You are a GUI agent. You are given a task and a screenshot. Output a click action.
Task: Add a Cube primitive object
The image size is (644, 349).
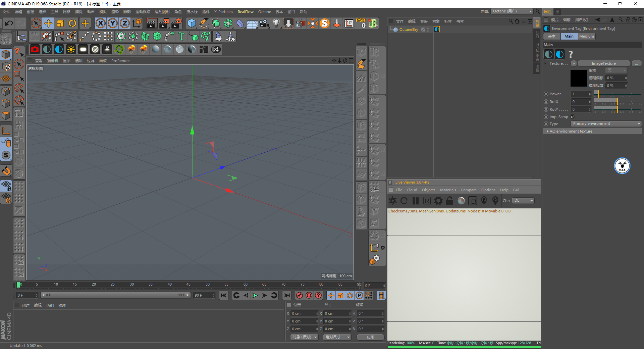point(192,23)
